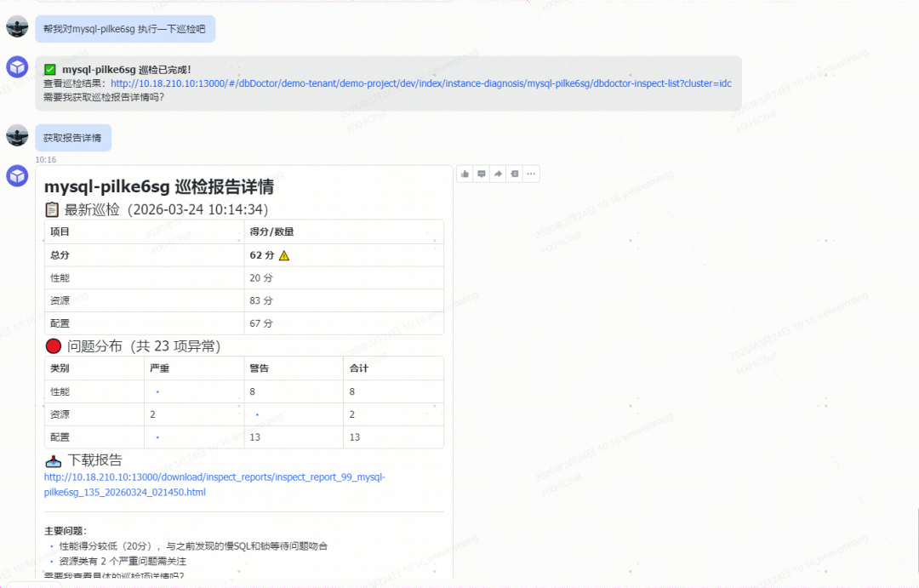Click the 获取报告详情 message bubble
This screenshot has width=919, height=588.
(72, 138)
